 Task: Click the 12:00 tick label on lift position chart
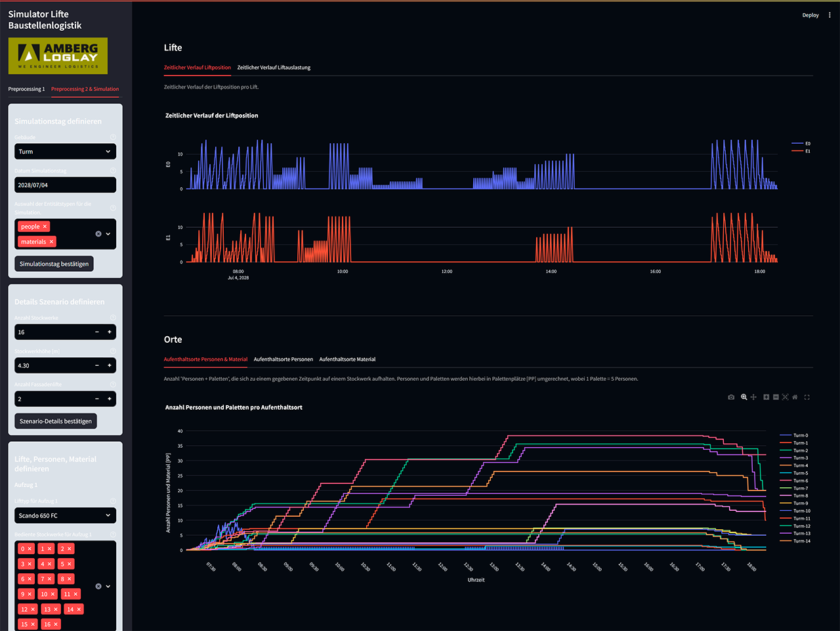(x=447, y=271)
